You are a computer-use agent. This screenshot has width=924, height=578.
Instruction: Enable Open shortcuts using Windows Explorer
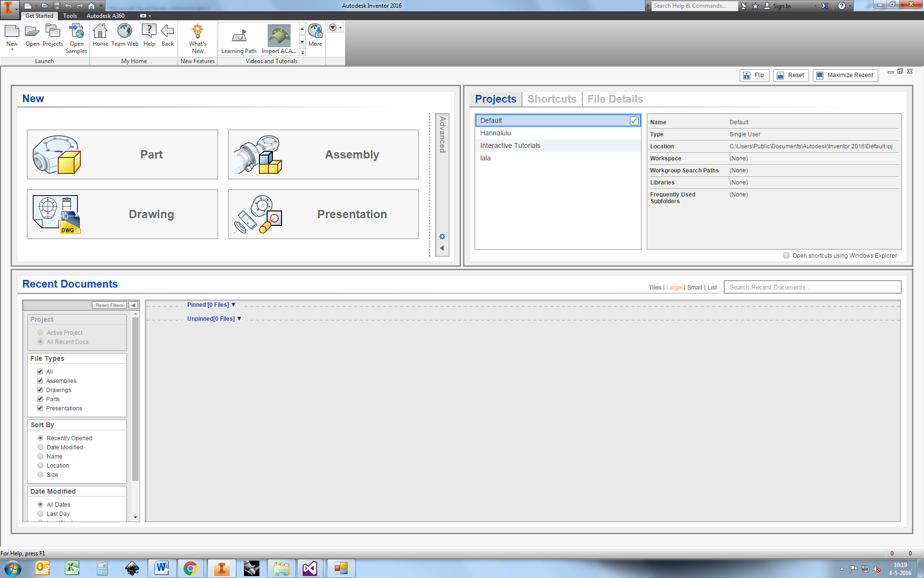pos(786,256)
